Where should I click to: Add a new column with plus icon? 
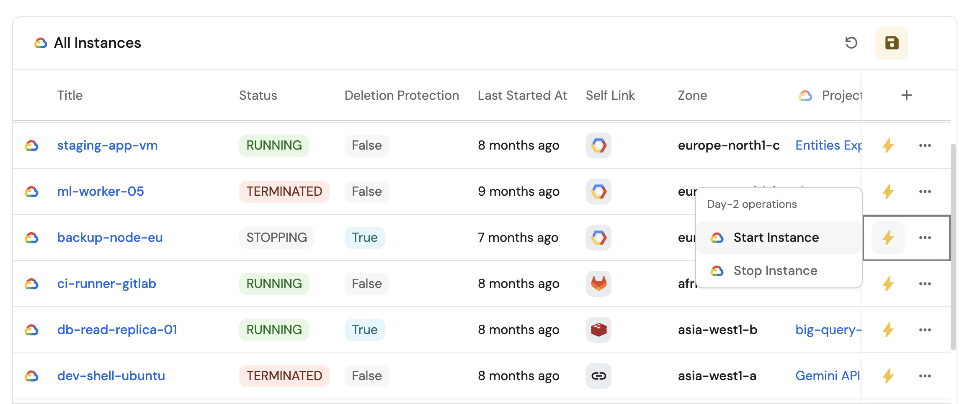click(906, 96)
